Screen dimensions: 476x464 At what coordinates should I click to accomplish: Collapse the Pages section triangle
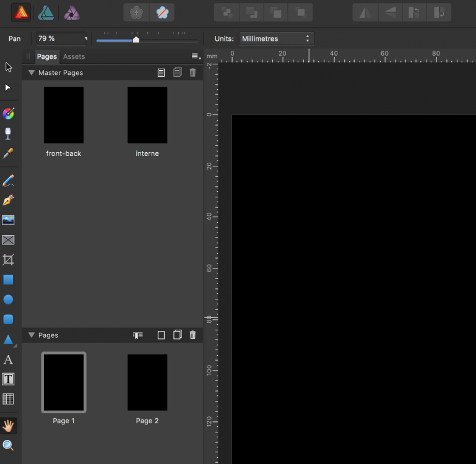(31, 335)
